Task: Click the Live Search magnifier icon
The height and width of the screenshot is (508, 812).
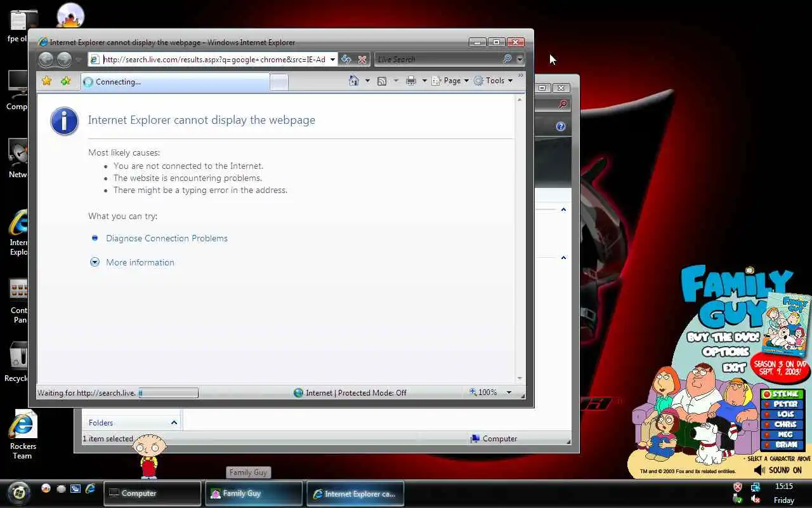Action: click(x=507, y=59)
